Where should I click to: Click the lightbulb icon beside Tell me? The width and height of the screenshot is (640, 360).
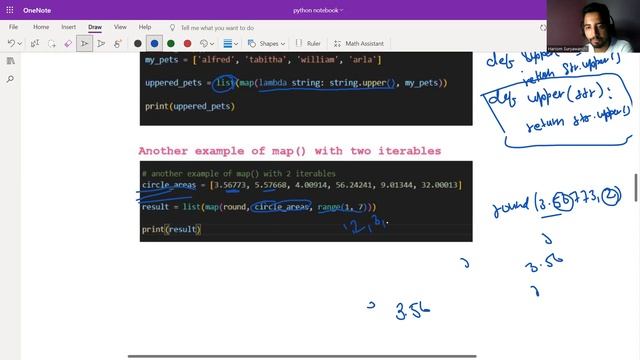(172, 28)
